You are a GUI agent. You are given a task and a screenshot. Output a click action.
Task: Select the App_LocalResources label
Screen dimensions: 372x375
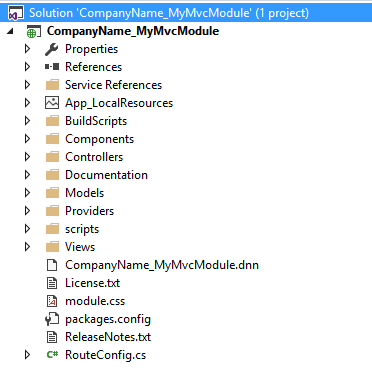coord(119,103)
